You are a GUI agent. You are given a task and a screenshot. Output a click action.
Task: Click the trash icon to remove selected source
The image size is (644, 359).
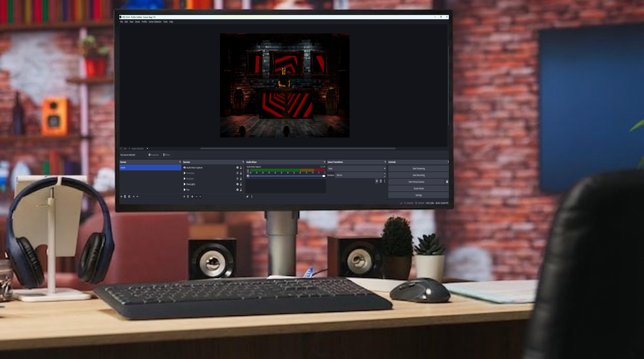tap(188, 196)
